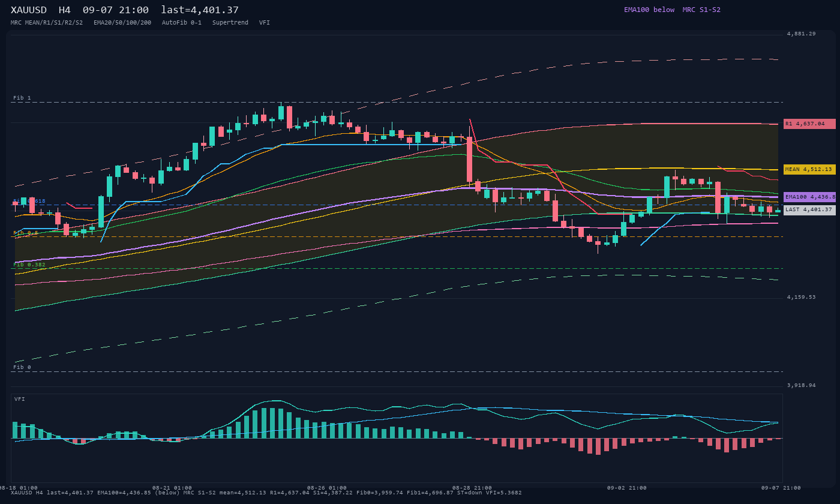Click the 09-02 21:00 time axis label
840x504 pixels.
627,488
